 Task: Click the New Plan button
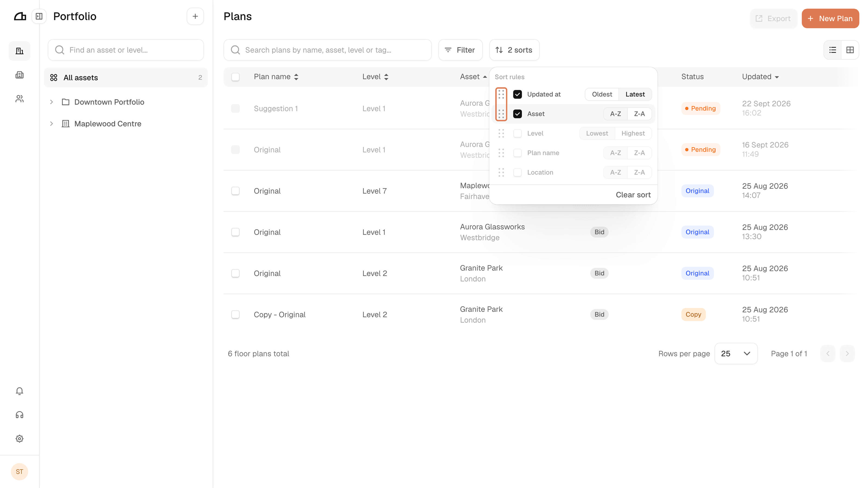(830, 18)
